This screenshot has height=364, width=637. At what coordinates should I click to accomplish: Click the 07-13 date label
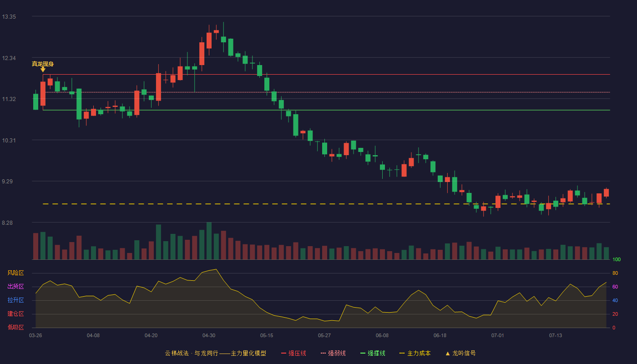(x=556, y=335)
